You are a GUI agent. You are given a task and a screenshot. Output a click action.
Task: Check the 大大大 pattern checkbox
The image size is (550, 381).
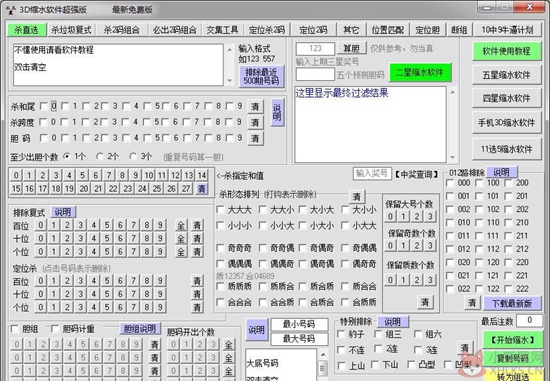[220, 209]
